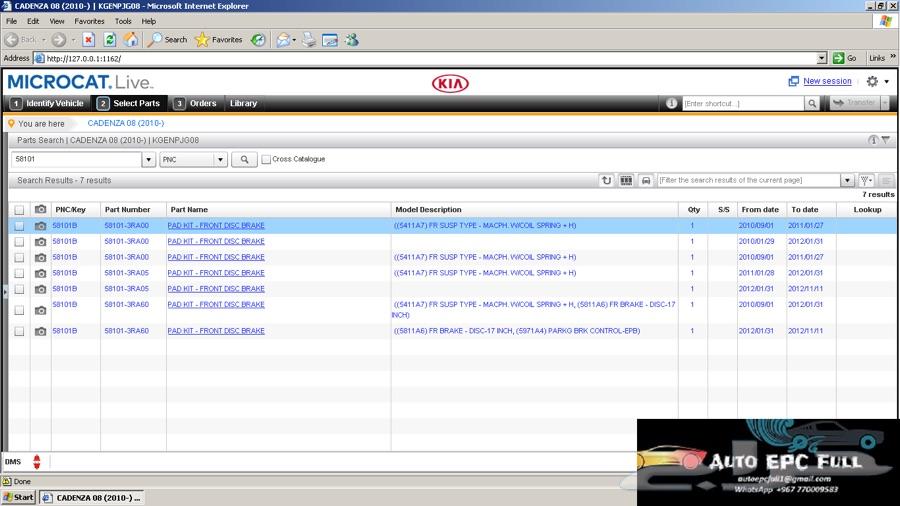Viewport: 900px width, 506px height.
Task: Click the Mail toolbar icon
Action: [284, 40]
